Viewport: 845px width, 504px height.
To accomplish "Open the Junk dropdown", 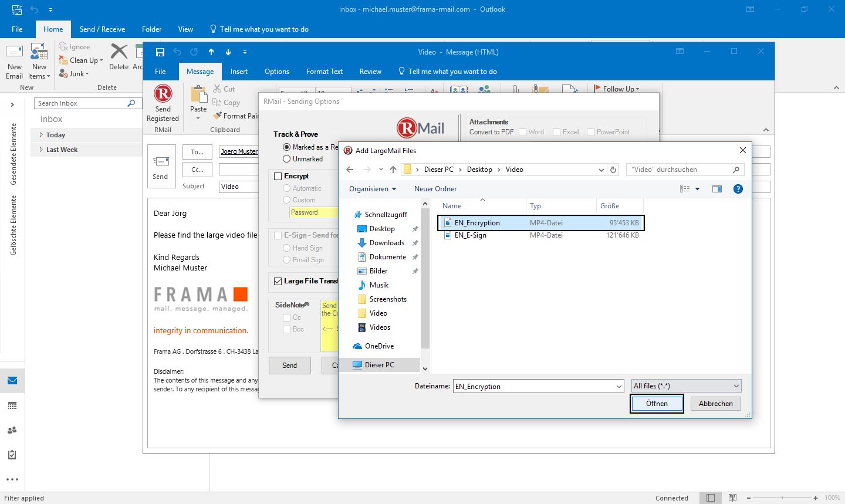I will tap(74, 74).
